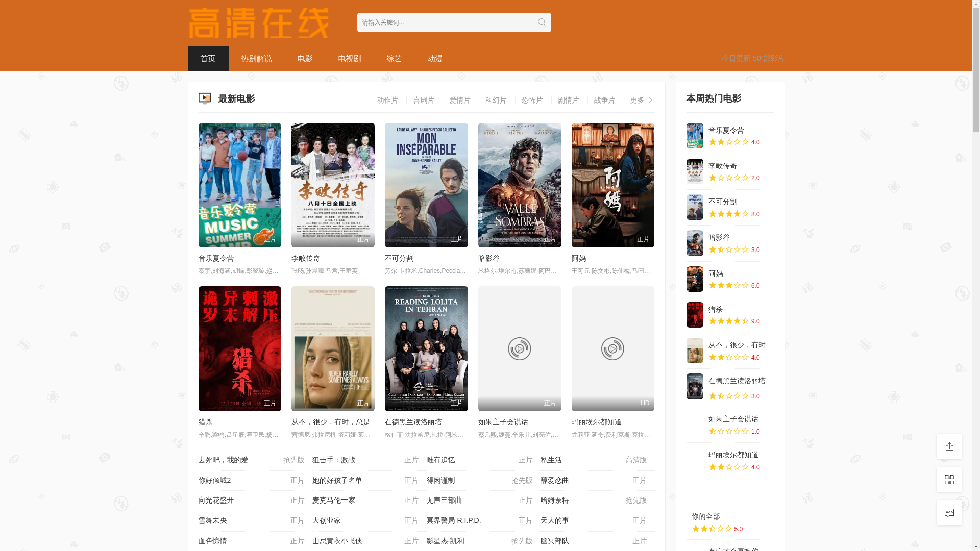Open the message floating chat icon
Viewport: 980px width, 551px height.
click(x=949, y=513)
